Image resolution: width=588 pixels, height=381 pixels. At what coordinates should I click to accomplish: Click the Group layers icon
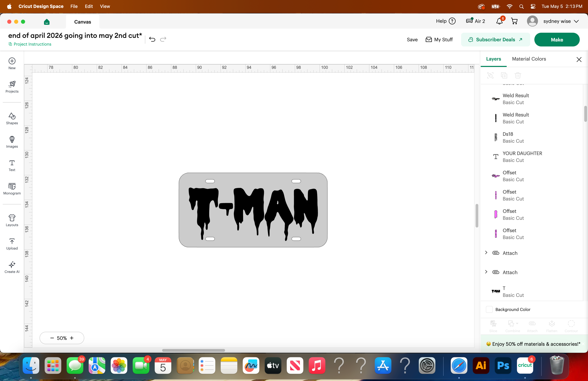(490, 75)
